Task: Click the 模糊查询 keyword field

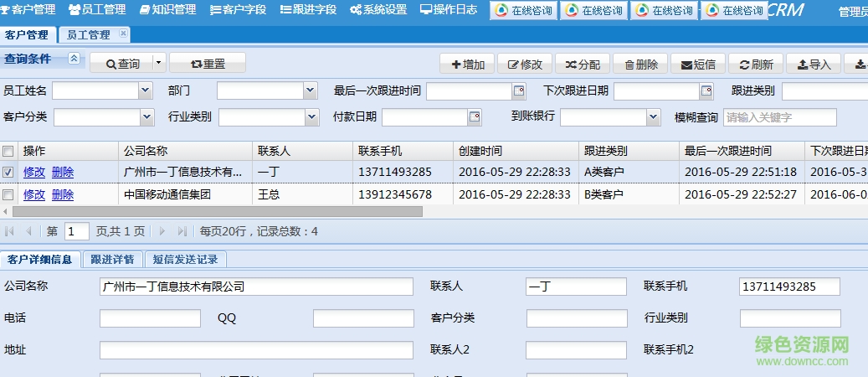Action: 780,117
